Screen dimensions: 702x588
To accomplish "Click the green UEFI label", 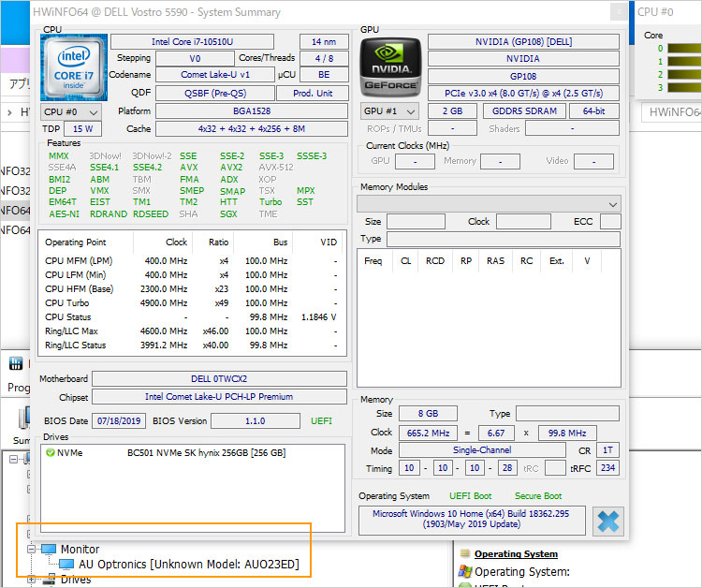I will point(321,421).
